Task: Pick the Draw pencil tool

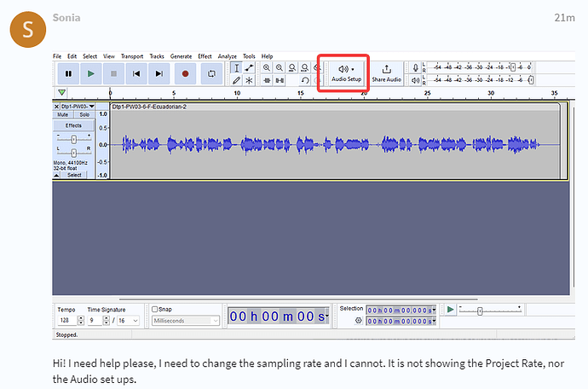Action: tap(237, 80)
